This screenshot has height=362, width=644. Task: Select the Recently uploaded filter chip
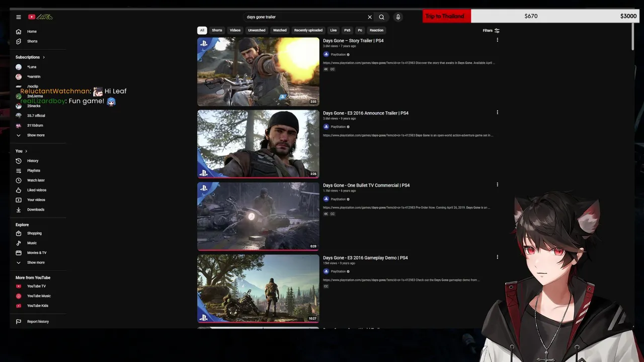pyautogui.click(x=308, y=30)
